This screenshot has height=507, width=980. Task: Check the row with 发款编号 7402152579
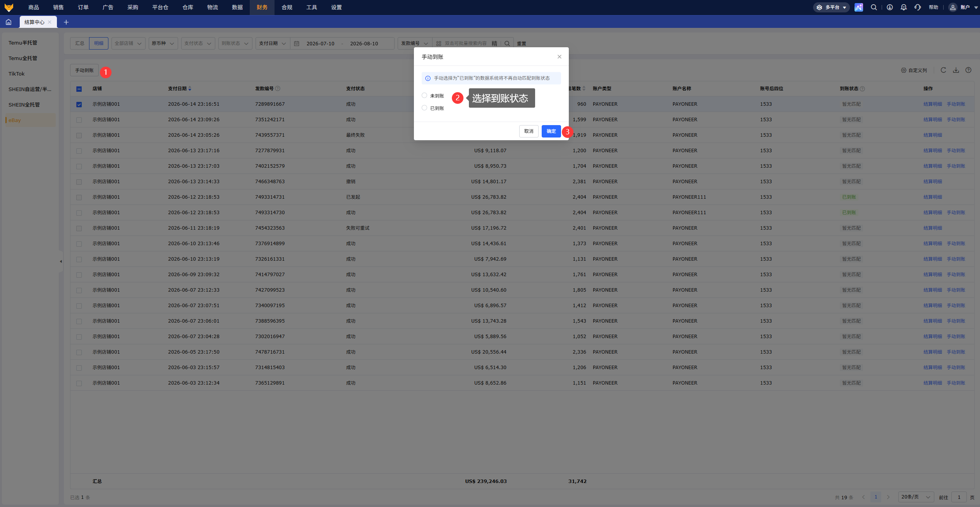(79, 166)
